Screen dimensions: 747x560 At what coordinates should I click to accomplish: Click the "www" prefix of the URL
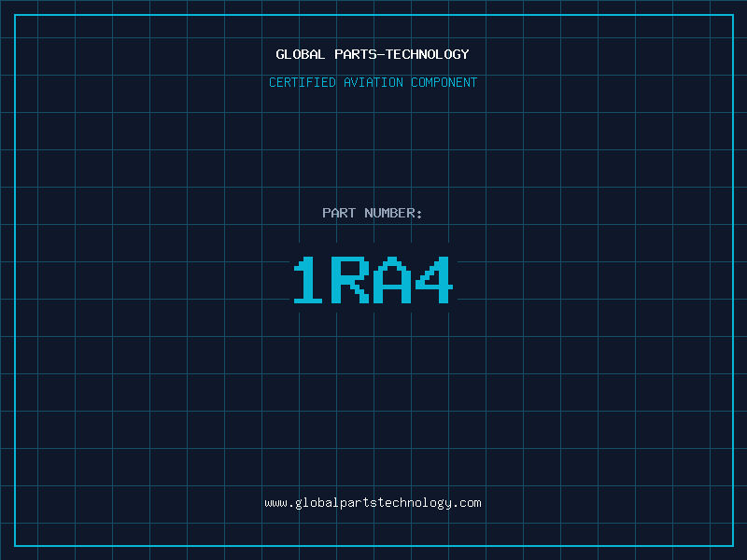click(x=275, y=502)
